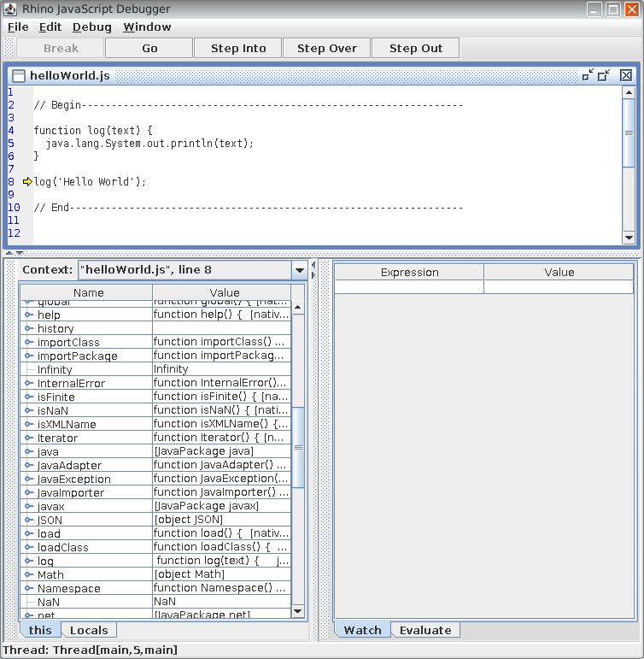Click the watch table Value column header
The image size is (644, 659).
pyautogui.click(x=559, y=273)
